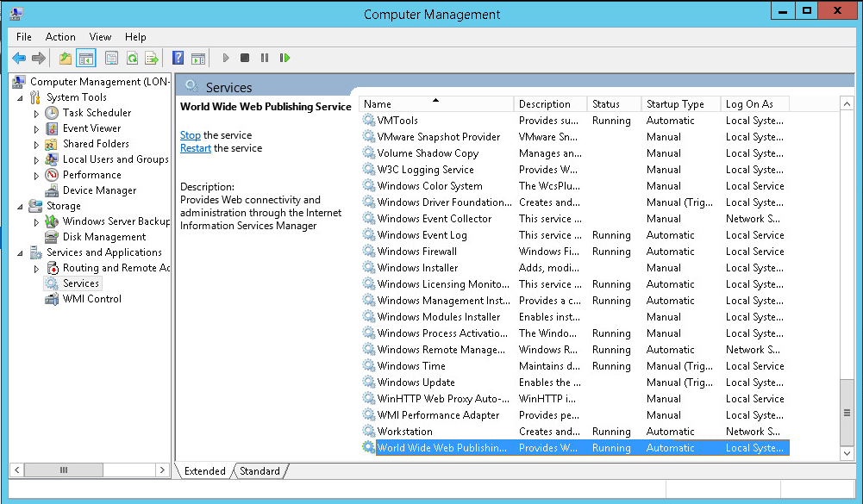Image resolution: width=863 pixels, height=504 pixels.
Task: Expand the Windows Server Backup node
Action: point(36,221)
